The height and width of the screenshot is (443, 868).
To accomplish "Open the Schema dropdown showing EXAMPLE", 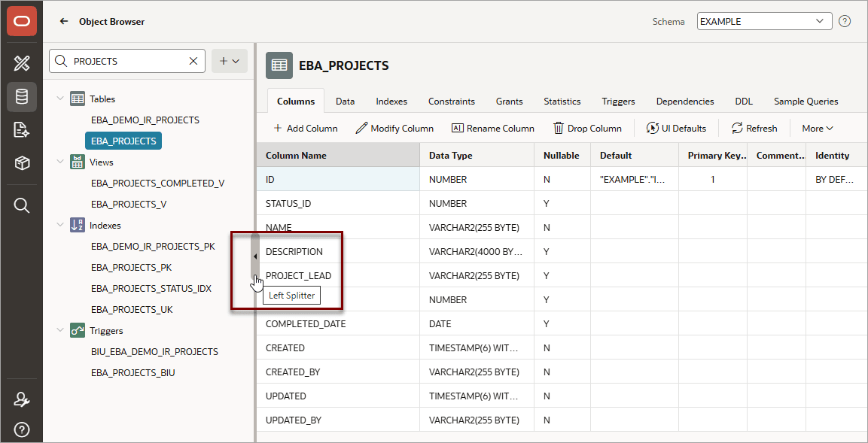I will click(764, 22).
